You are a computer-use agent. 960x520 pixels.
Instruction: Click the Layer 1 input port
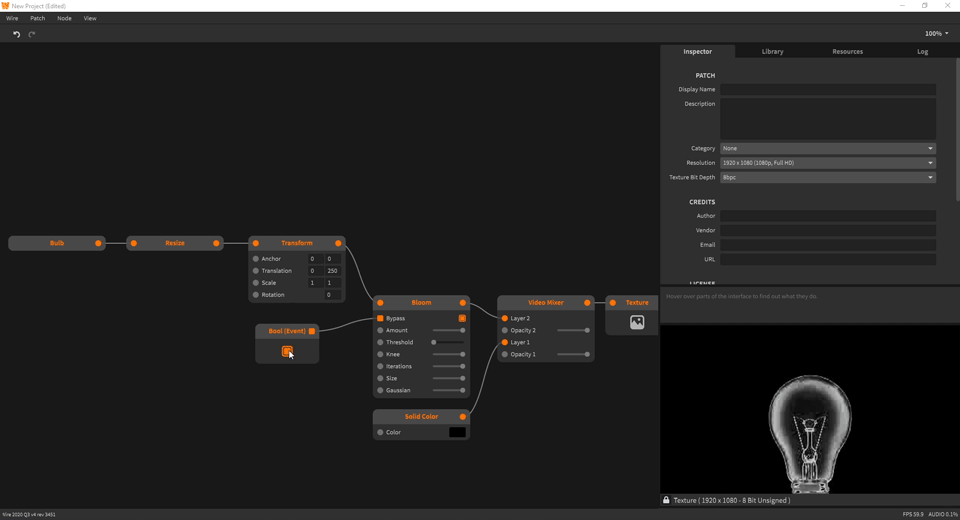pyautogui.click(x=505, y=342)
